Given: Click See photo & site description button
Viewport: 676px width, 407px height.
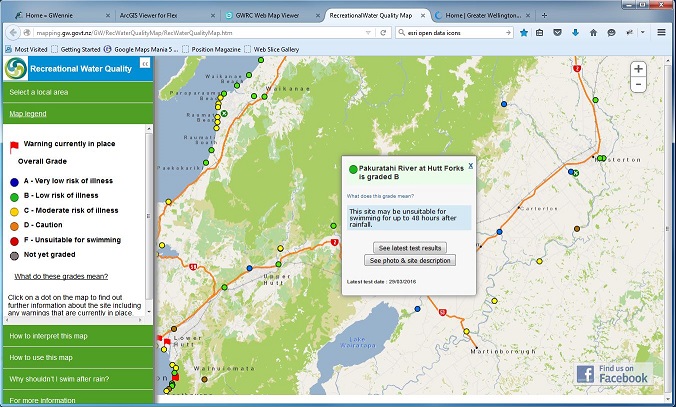Looking at the screenshot, I should pos(410,260).
